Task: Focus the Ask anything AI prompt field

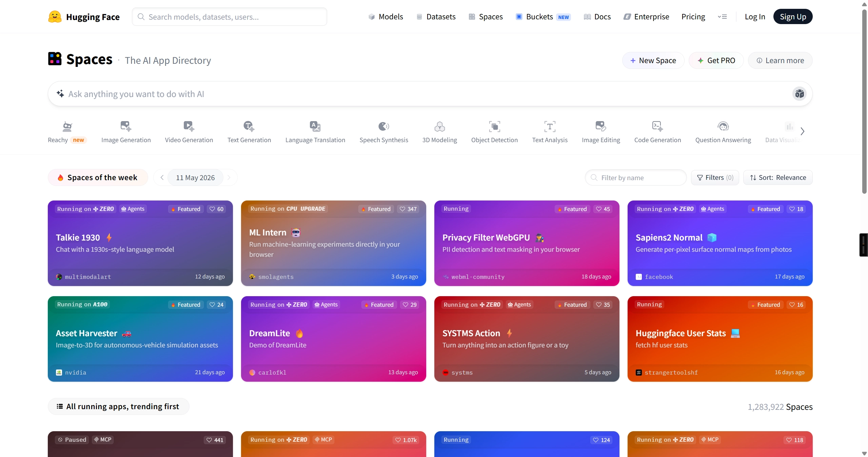Action: (430, 94)
